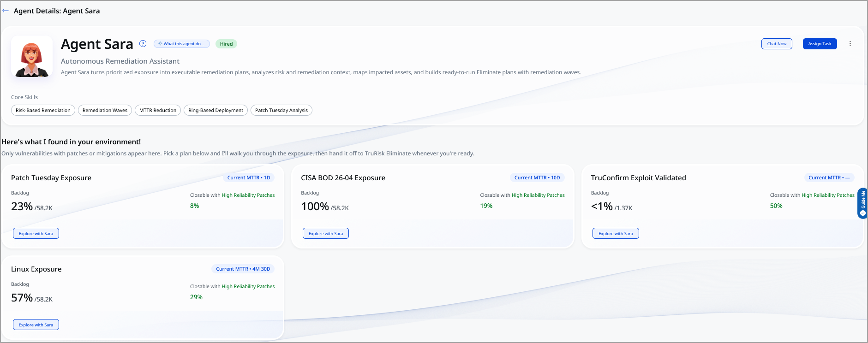Click the Core Skills label
Image resolution: width=868 pixels, height=343 pixels.
click(x=24, y=97)
